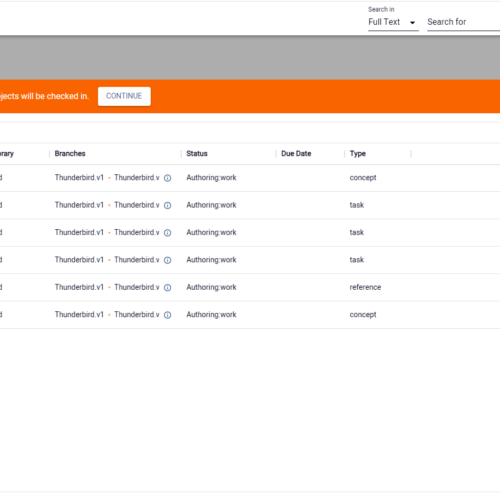Sort by the Type column header
The image size is (500, 500).
[x=358, y=154]
